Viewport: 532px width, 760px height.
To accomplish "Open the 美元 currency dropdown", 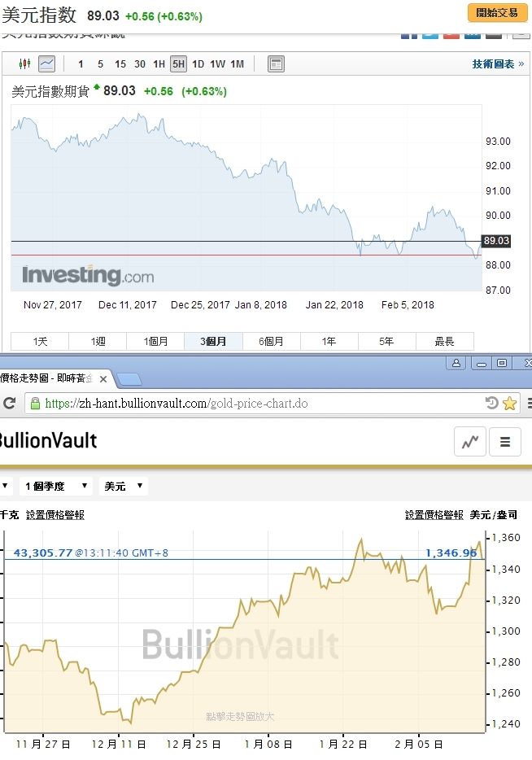I will coord(124,486).
